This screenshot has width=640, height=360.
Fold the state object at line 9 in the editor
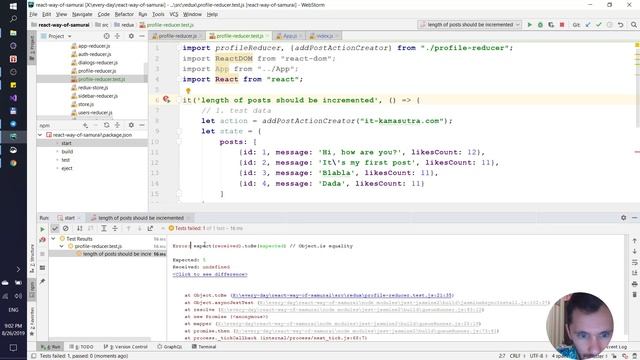click(179, 131)
